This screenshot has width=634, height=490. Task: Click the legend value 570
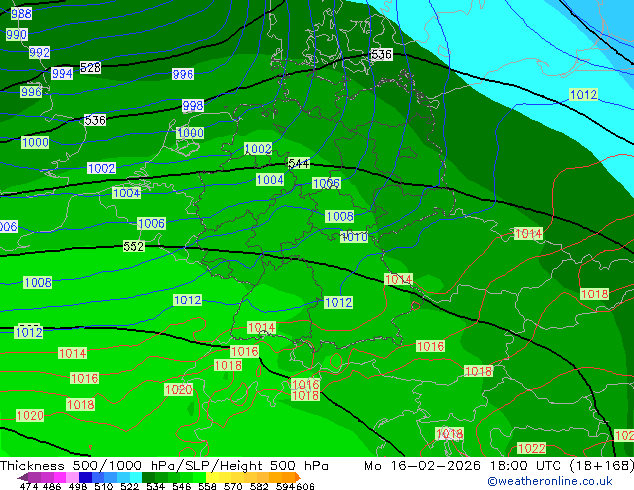tap(233, 486)
